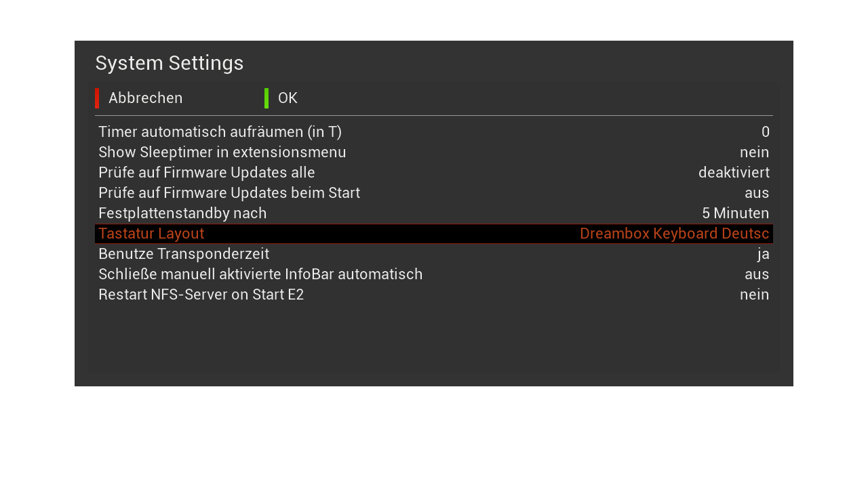This screenshot has height=488, width=868.
Task: Select the Festplattenstandby nach entry
Action: click(x=182, y=213)
